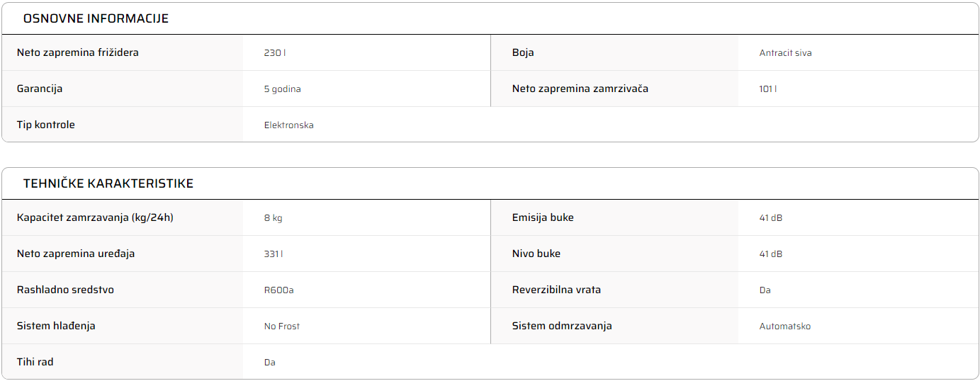Click the 8 kg value
The image size is (980, 381).
[274, 218]
